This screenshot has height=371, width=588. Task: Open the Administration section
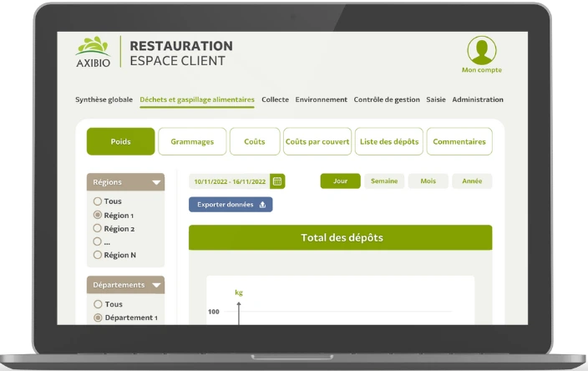478,99
